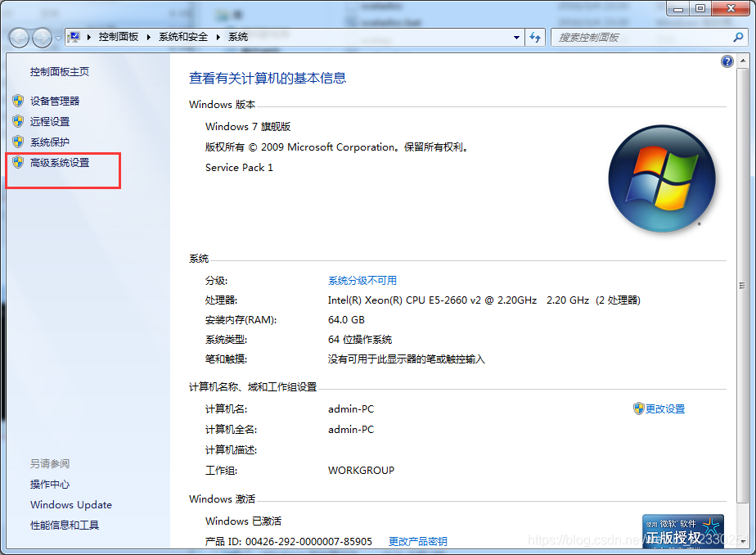Click the magnifier search icon
This screenshot has width=756, height=555.
(738, 37)
